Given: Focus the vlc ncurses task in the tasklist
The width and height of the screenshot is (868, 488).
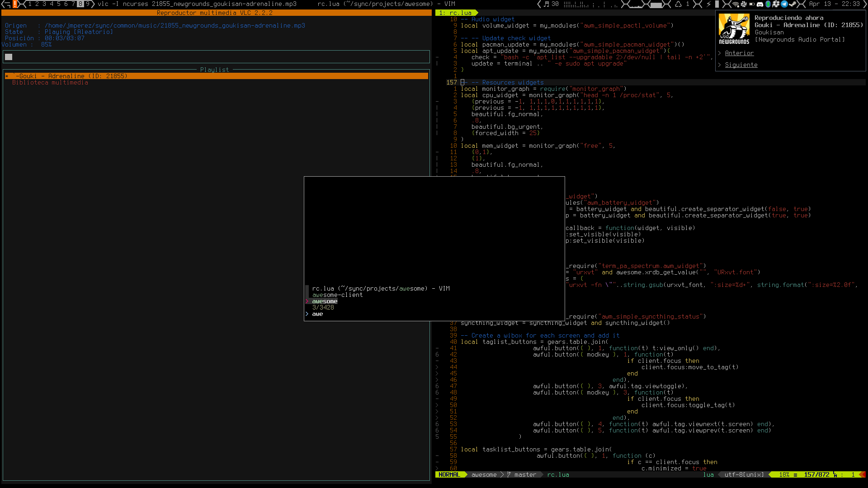Looking at the screenshot, I should click(x=197, y=4).
